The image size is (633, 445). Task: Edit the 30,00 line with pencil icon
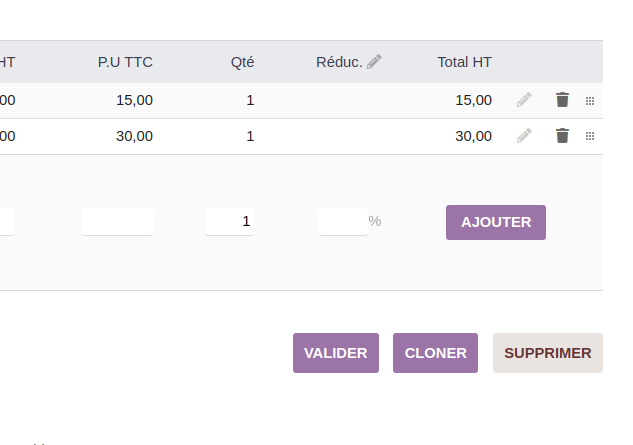(x=524, y=136)
